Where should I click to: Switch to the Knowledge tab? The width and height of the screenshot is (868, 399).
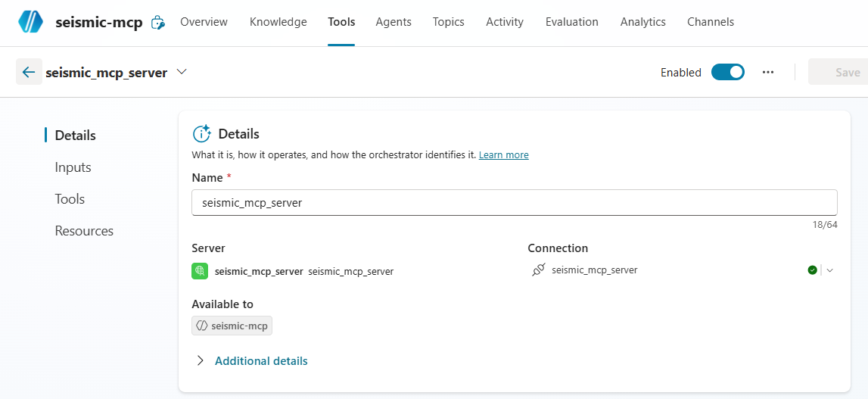coord(278,22)
